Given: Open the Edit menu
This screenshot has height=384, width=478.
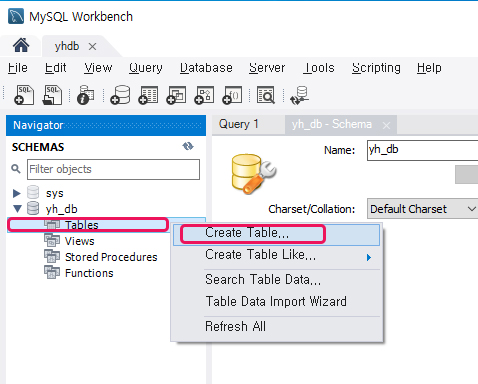Looking at the screenshot, I should click(55, 68).
